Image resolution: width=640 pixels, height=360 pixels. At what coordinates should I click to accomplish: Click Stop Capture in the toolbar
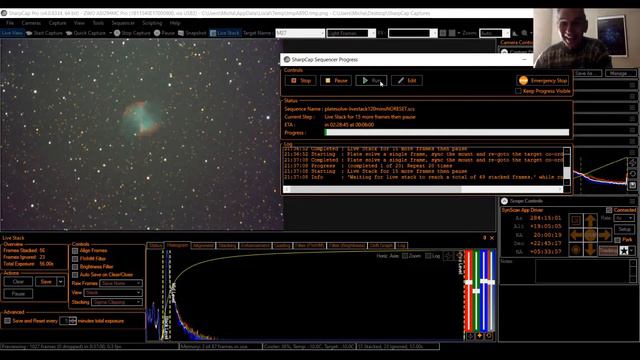point(132,33)
